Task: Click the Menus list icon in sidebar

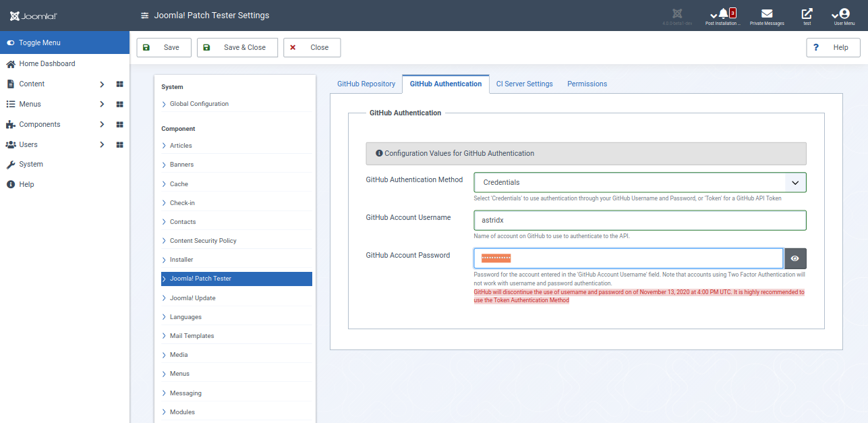Action: 11,104
